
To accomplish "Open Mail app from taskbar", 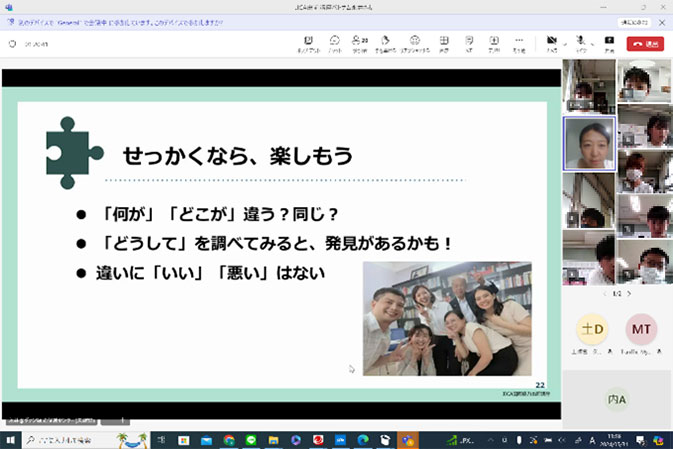I will pos(206,440).
